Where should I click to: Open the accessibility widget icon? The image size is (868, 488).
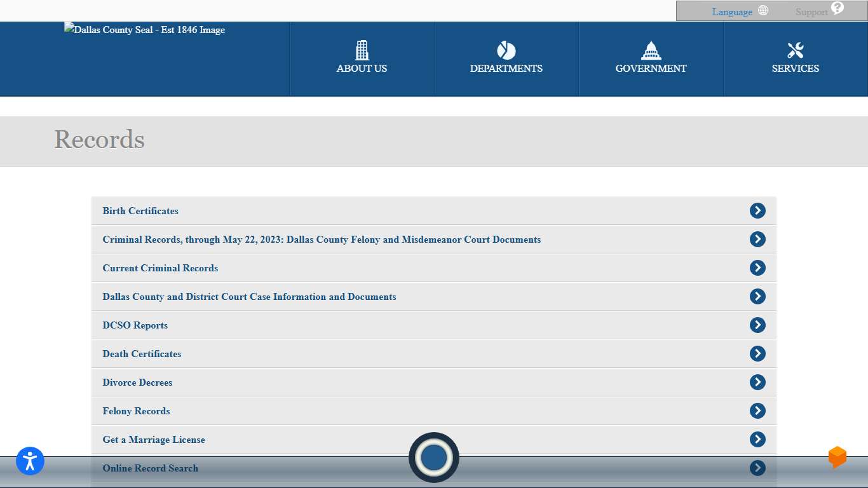29,461
